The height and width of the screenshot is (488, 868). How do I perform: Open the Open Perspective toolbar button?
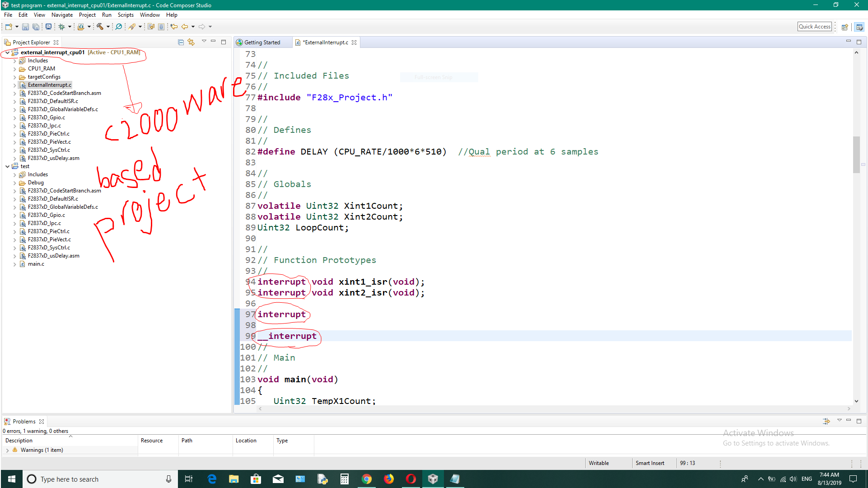[845, 27]
